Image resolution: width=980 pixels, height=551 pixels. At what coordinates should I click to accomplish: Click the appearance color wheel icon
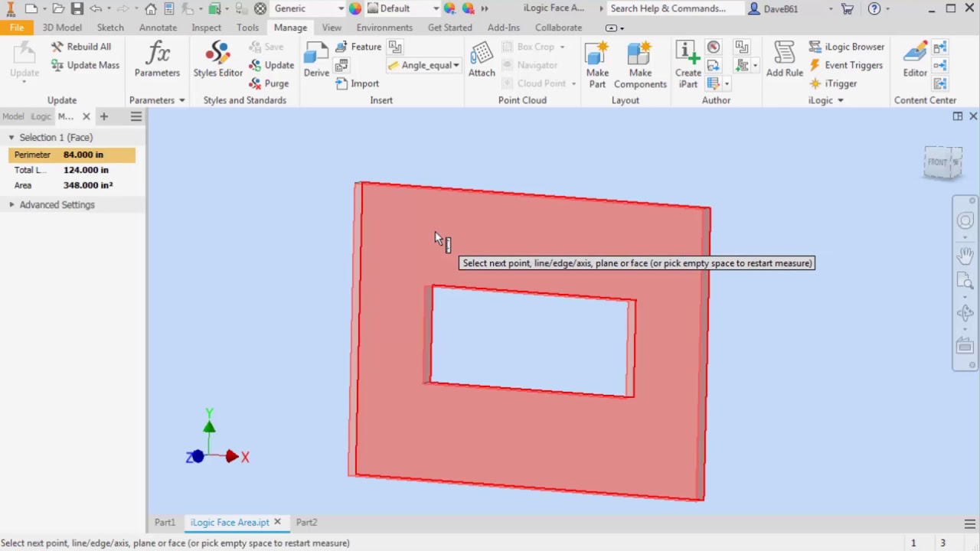coord(355,8)
